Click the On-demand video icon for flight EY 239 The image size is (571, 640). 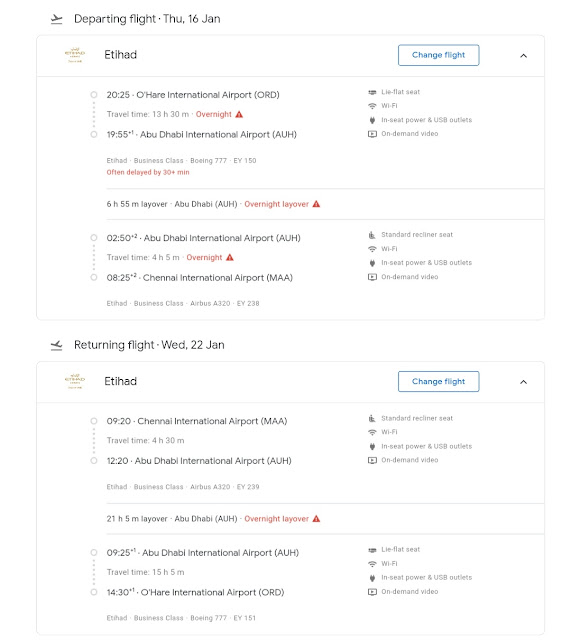click(372, 460)
